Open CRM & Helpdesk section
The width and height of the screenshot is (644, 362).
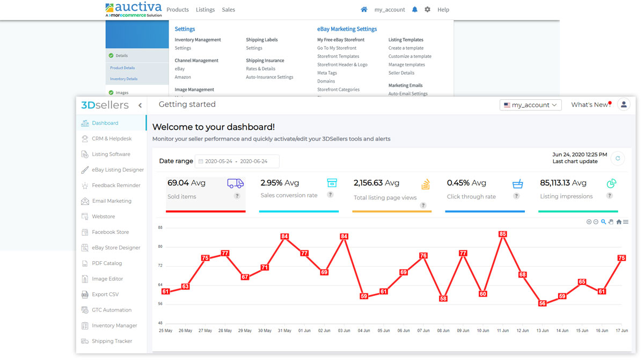(x=111, y=138)
